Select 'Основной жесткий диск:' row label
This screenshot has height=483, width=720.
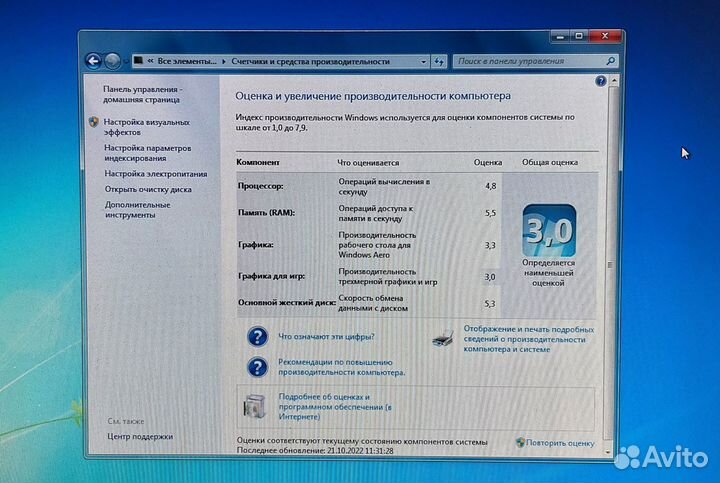pyautogui.click(x=287, y=303)
